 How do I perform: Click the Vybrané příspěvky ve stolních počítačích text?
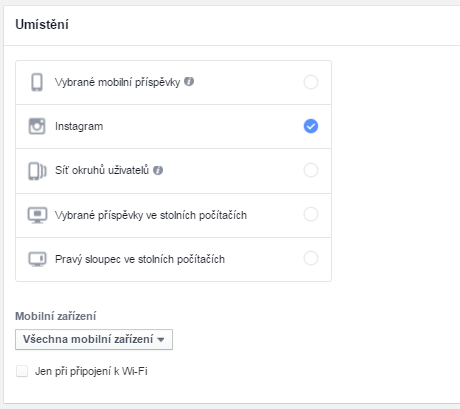151,215
